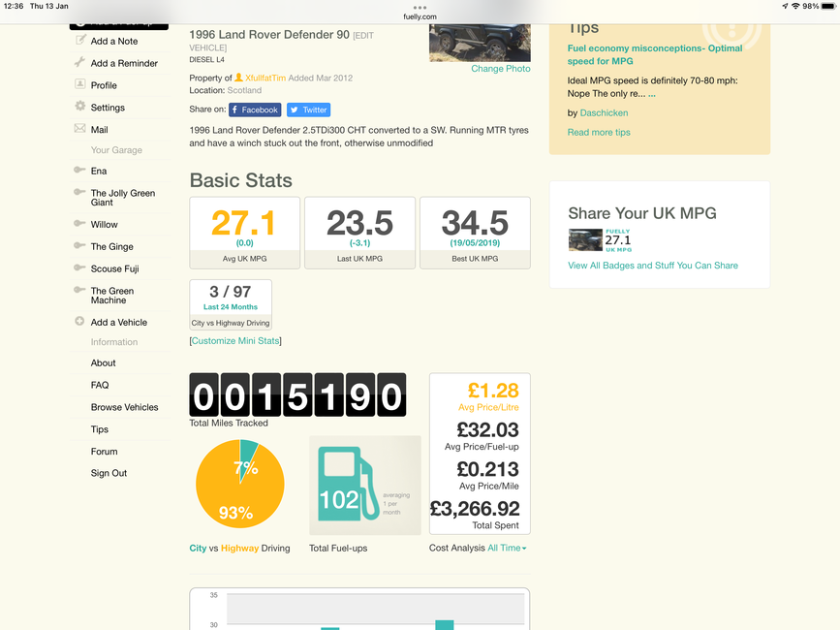Click Read more tips
This screenshot has height=630, width=840.
point(599,133)
